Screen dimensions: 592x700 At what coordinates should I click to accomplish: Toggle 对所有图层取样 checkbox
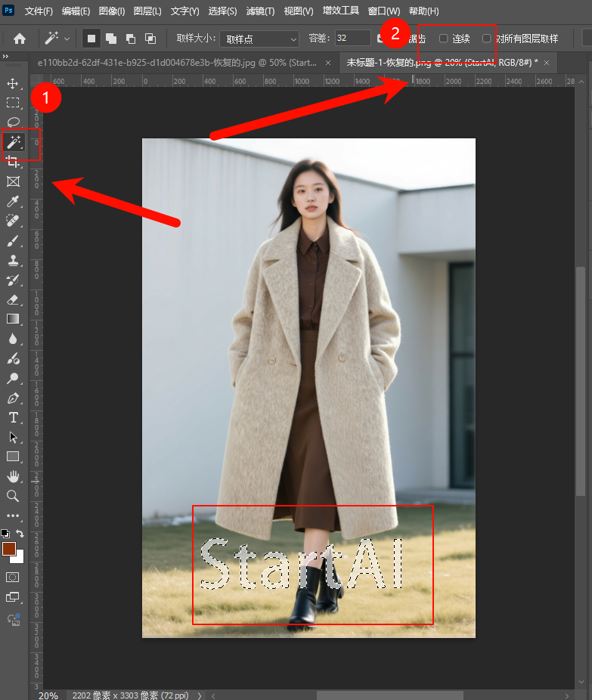pyautogui.click(x=487, y=39)
